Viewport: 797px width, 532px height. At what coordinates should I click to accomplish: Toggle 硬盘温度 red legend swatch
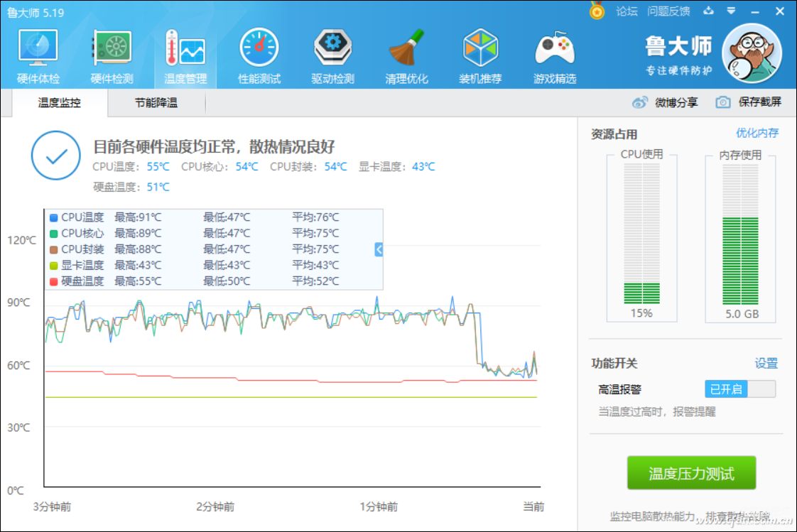click(x=53, y=281)
